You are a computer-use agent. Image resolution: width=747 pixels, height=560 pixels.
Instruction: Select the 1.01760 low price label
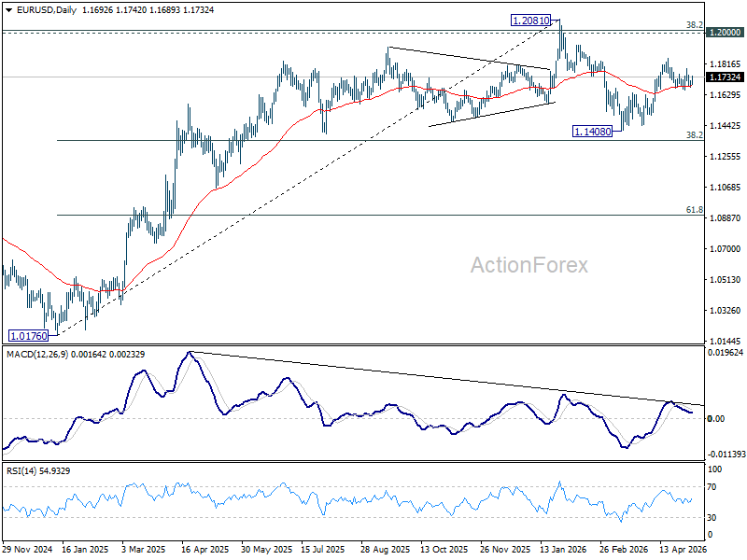coord(29,336)
